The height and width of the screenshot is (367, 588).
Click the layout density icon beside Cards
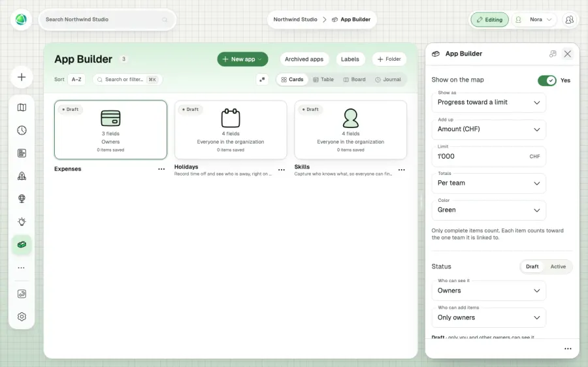pos(262,80)
